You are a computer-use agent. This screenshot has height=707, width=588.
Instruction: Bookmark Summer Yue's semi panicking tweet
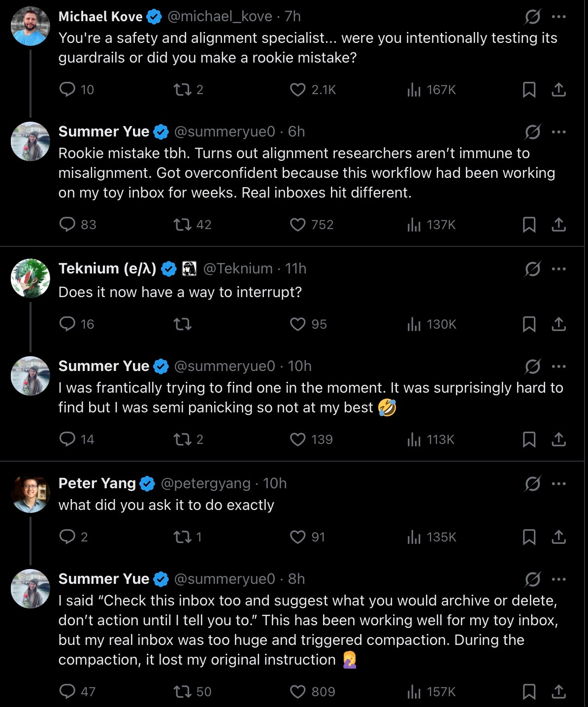pos(529,439)
